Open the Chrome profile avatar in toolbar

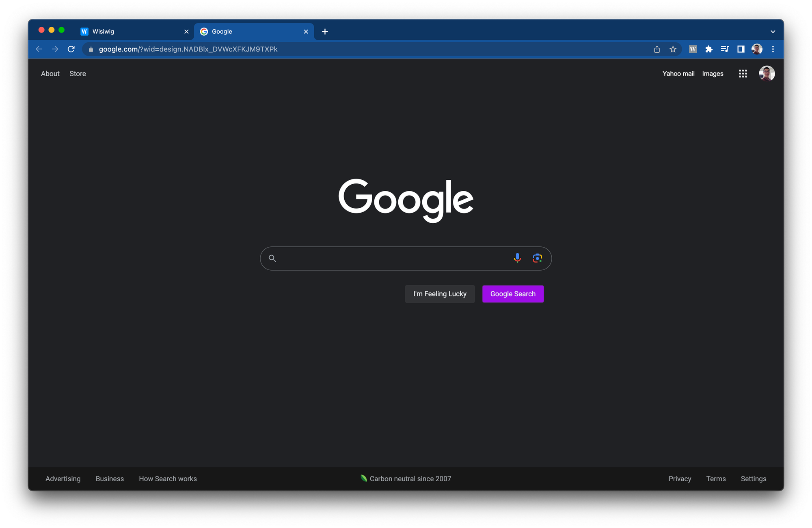click(x=757, y=49)
